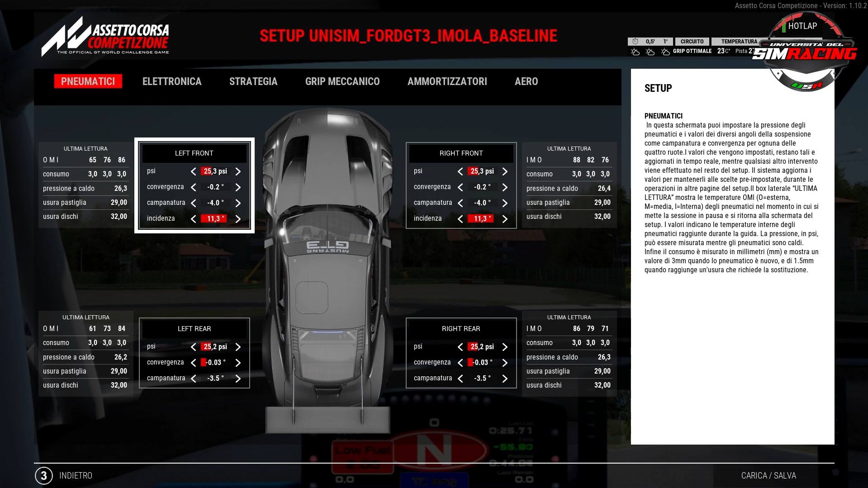The image size is (868, 488).
Task: Increase Right Front campanatura with right arrow
Action: pos(505,203)
